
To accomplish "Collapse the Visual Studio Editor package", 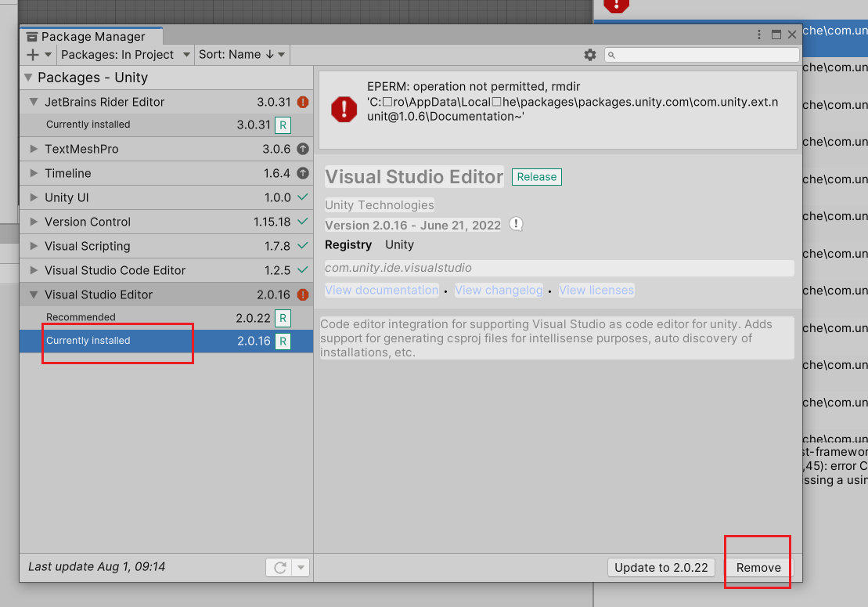I will coord(34,294).
